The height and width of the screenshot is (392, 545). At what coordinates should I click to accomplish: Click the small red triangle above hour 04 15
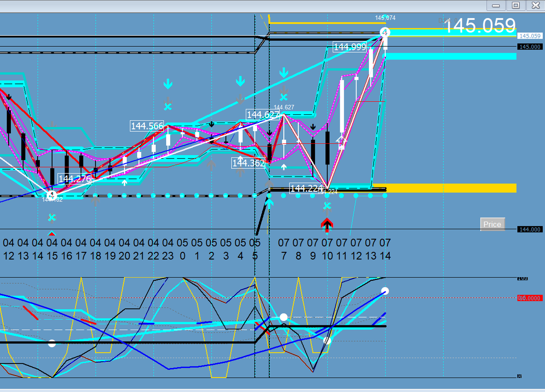pyautogui.click(x=52, y=234)
